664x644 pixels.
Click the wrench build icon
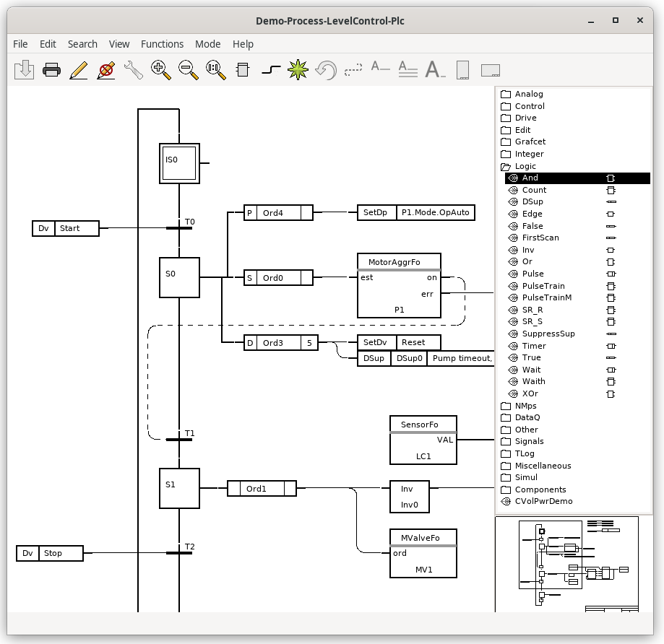tap(134, 70)
